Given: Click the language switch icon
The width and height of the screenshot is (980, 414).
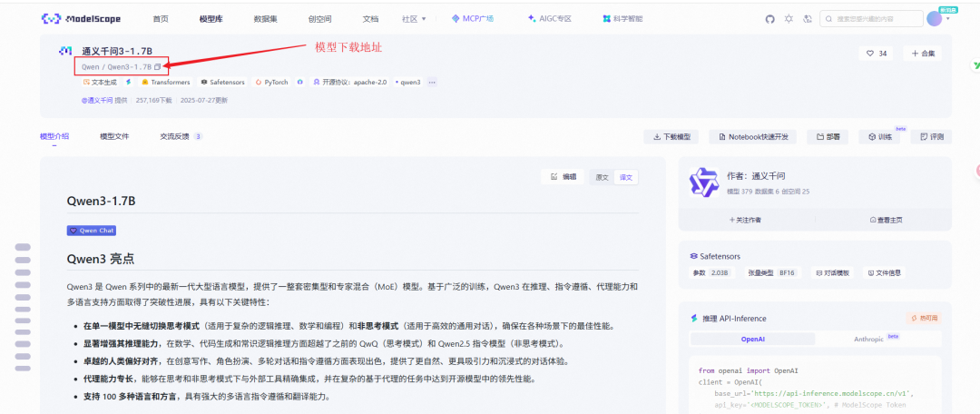Looking at the screenshot, I should pyautogui.click(x=808, y=19).
